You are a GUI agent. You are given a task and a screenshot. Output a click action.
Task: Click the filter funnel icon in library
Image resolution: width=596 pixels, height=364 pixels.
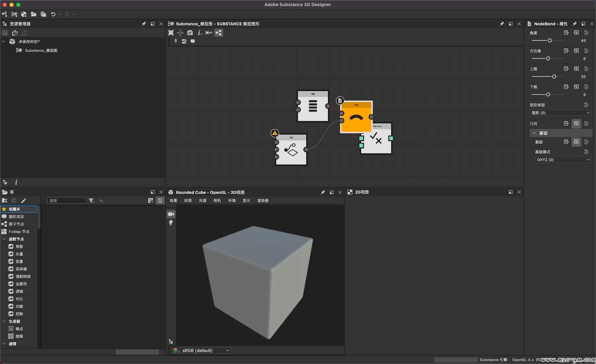click(91, 201)
